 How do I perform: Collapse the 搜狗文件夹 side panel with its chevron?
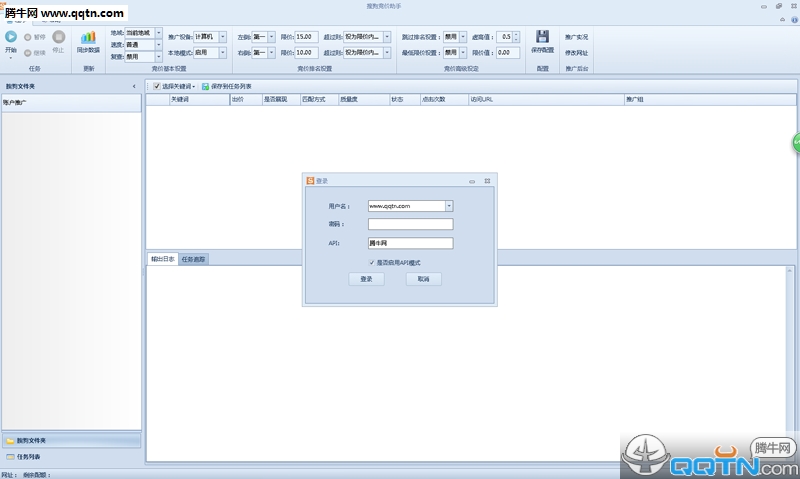pos(134,86)
